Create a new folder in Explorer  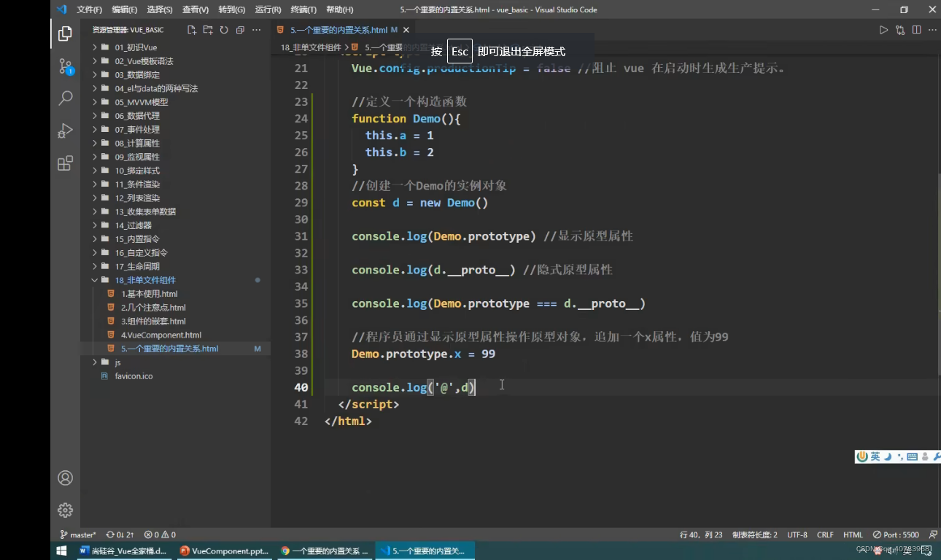tap(208, 30)
